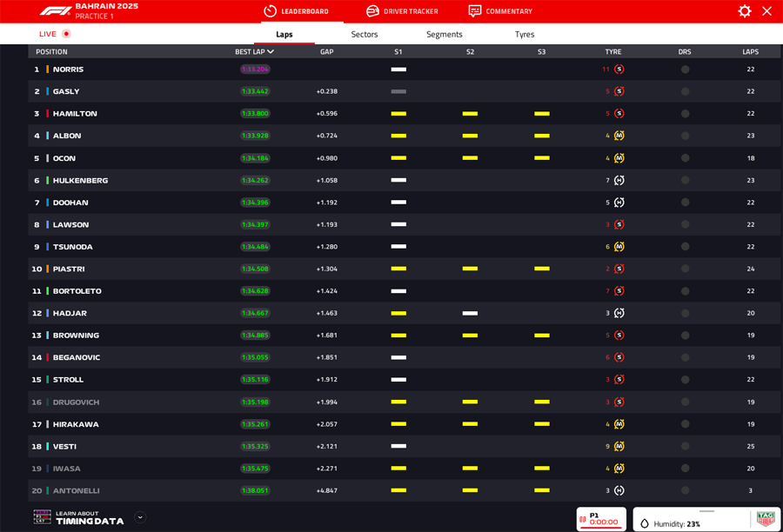Switch to the Tyres tab

(x=525, y=34)
